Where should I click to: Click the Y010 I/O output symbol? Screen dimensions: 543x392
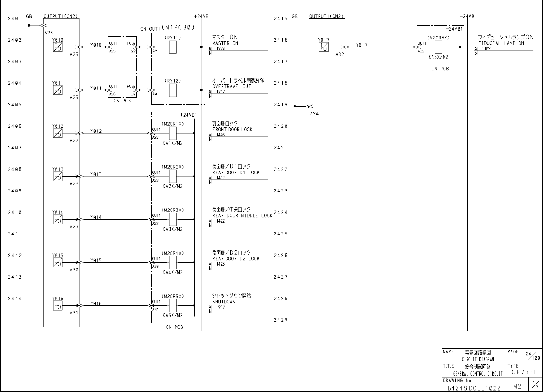(57, 47)
